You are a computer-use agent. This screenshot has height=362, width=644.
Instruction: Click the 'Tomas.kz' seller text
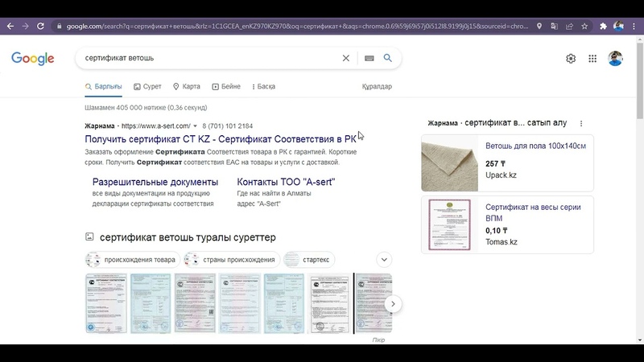tap(501, 242)
